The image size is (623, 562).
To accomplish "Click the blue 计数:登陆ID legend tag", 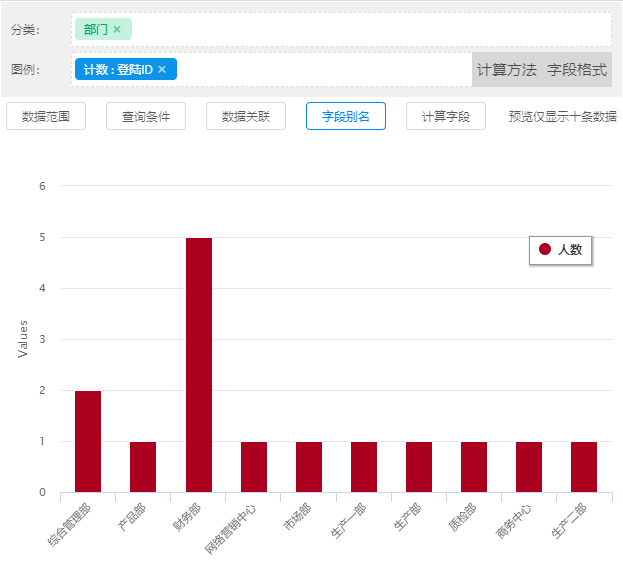I will click(x=117, y=70).
